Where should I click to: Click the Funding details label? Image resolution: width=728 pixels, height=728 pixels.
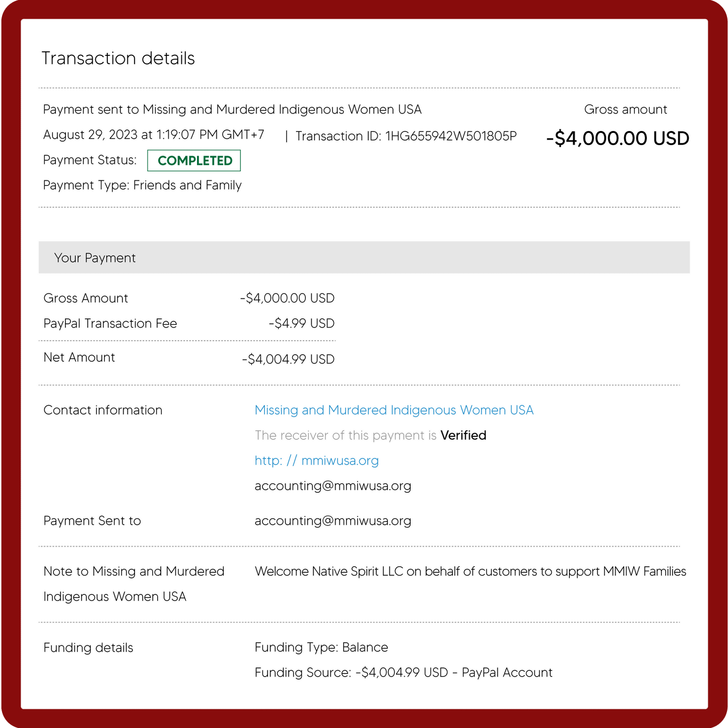(88, 648)
